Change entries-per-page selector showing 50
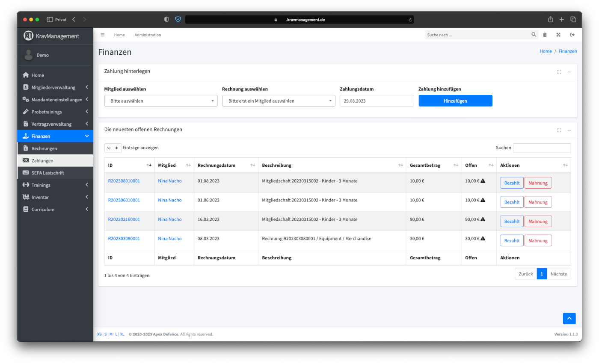 pos(113,148)
